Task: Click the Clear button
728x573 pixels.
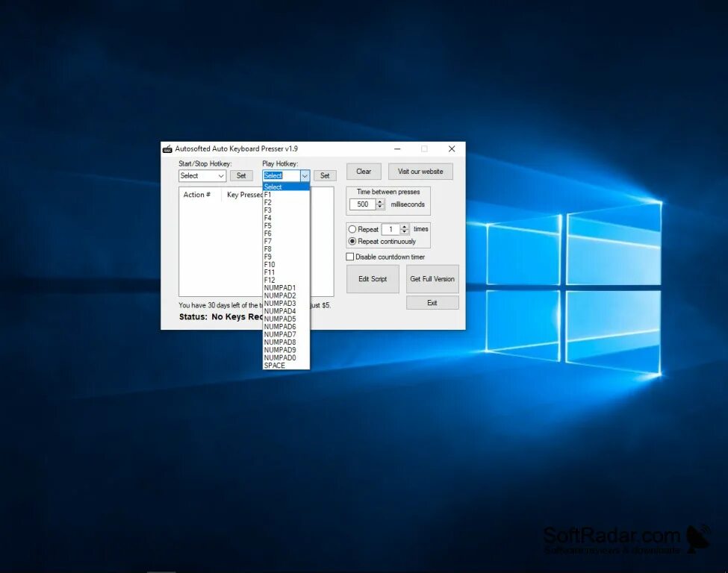Action: [x=364, y=172]
